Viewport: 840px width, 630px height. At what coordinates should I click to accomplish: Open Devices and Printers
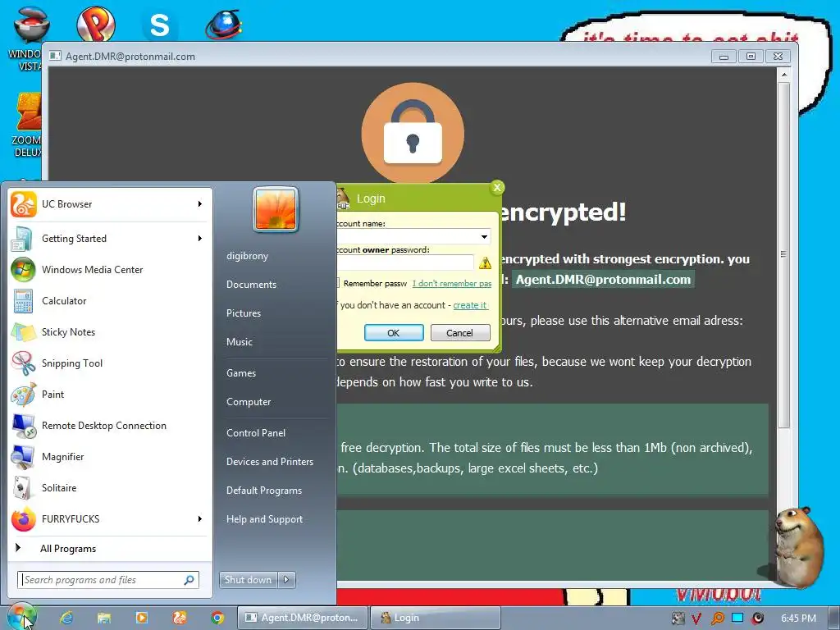tap(270, 462)
